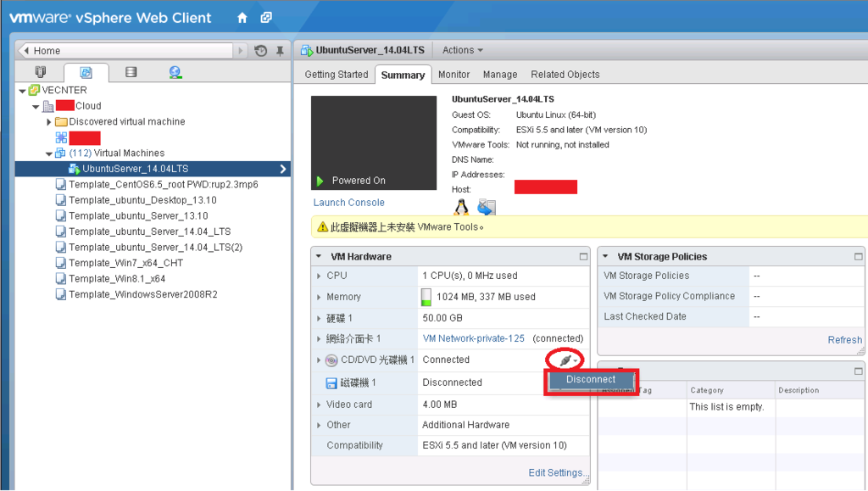Choose Disconnect from the CD/DVD menu
868x491 pixels.
591,380
